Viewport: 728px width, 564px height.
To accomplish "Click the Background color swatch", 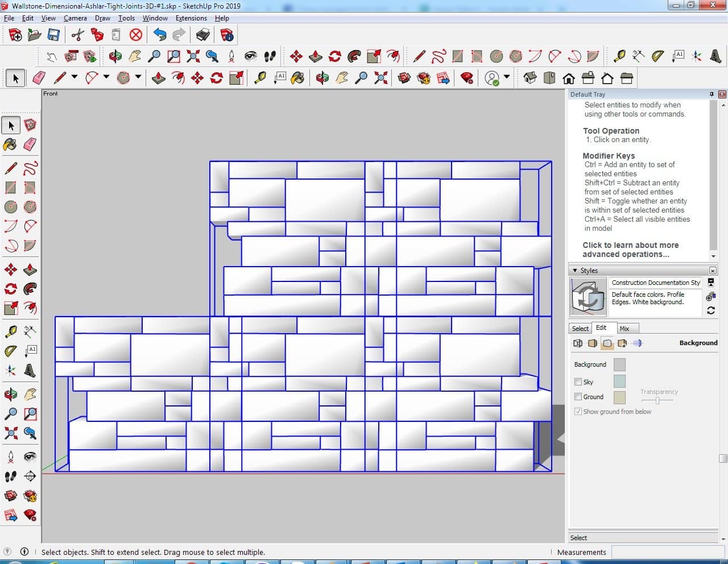I will (x=619, y=364).
